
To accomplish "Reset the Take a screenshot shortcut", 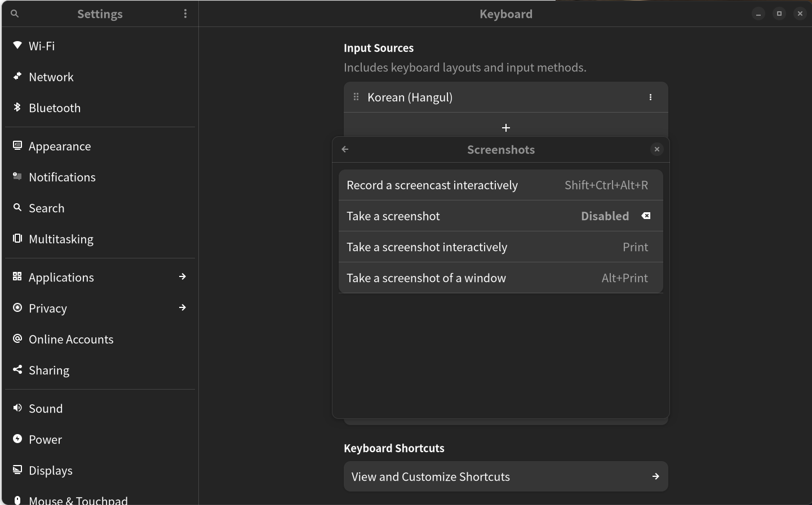I will tap(646, 216).
